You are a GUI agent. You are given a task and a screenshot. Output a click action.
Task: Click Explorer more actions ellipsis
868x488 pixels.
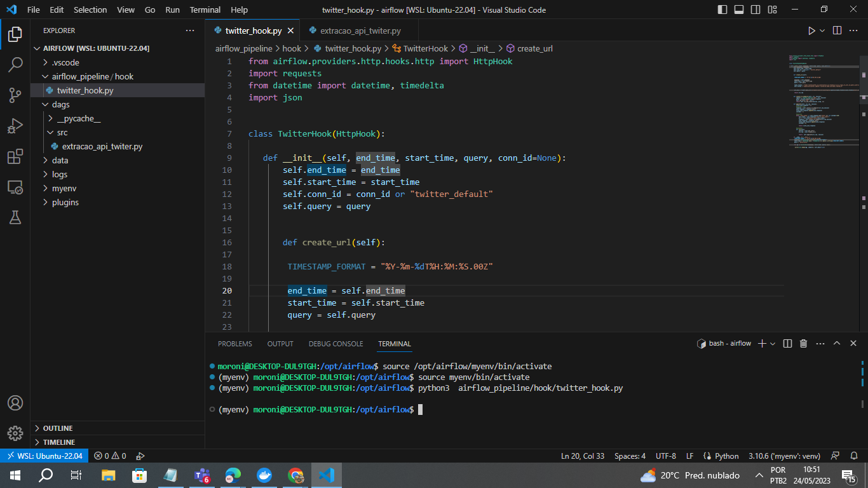pos(190,30)
